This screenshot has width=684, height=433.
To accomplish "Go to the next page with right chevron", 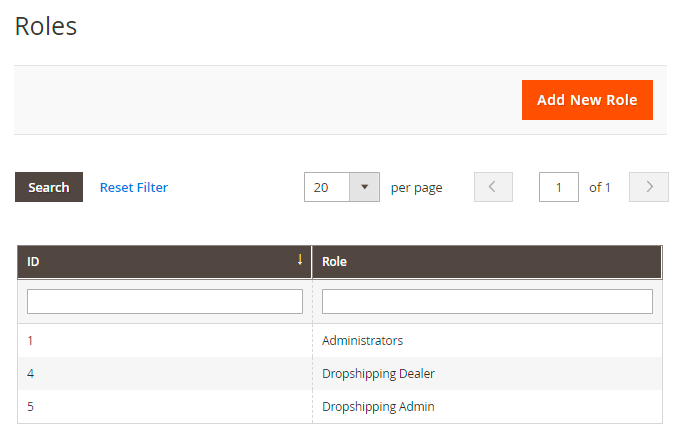I will (649, 187).
